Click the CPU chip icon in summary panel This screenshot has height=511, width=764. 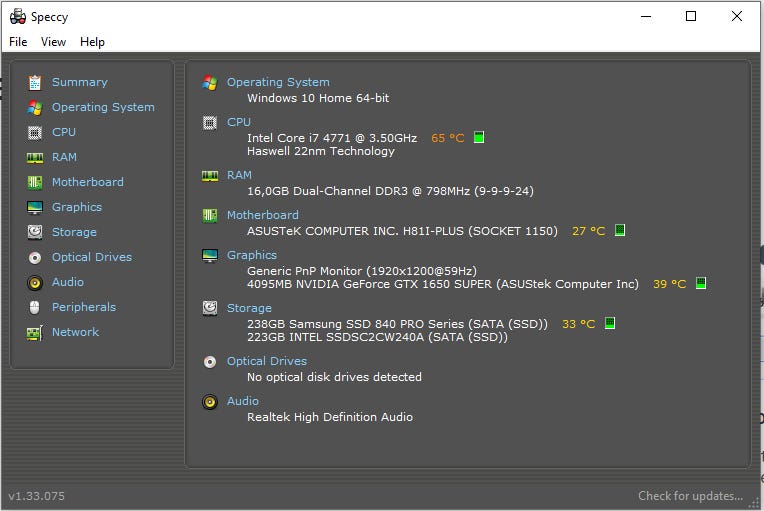(210, 123)
